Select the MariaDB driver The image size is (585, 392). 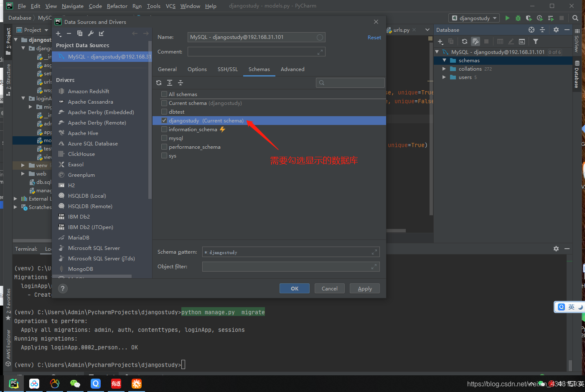tap(79, 237)
